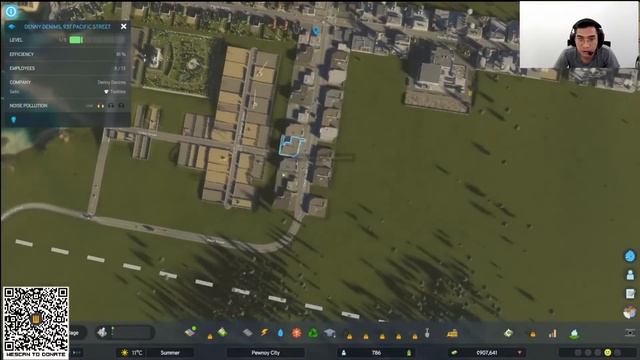
Task: Click the green population trend icon
Action: pyautogui.click(x=409, y=353)
